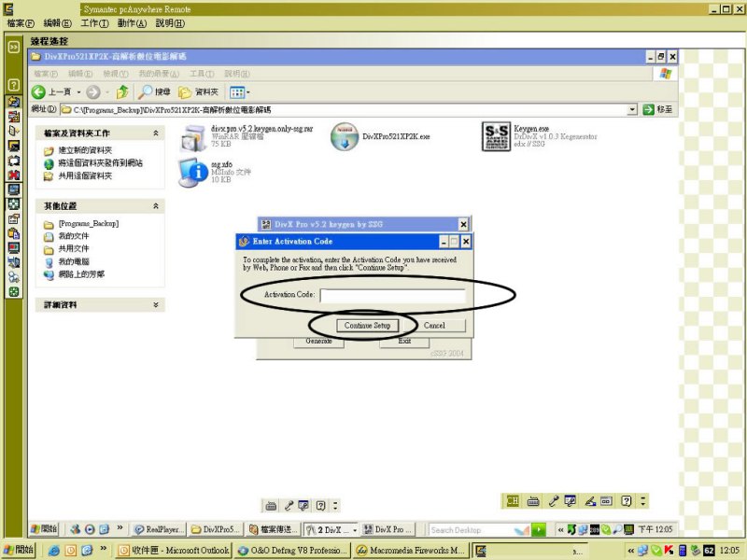Switch to RealPlayer in remote taskbar

click(159, 529)
